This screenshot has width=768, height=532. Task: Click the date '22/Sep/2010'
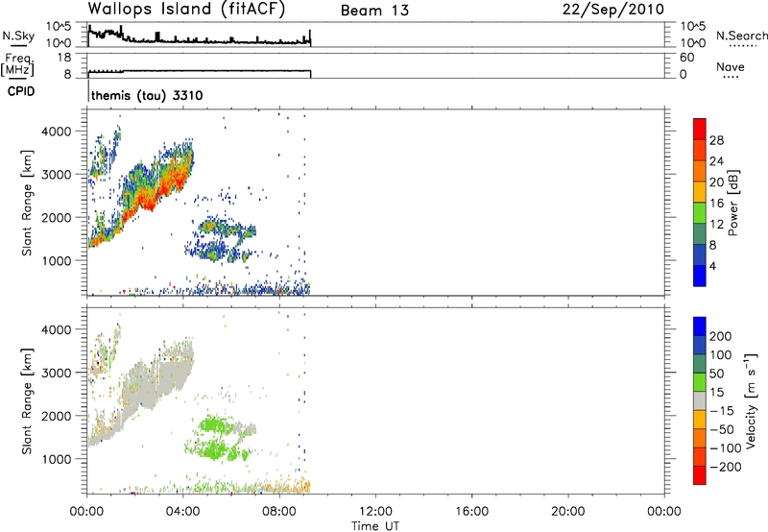tap(613, 10)
